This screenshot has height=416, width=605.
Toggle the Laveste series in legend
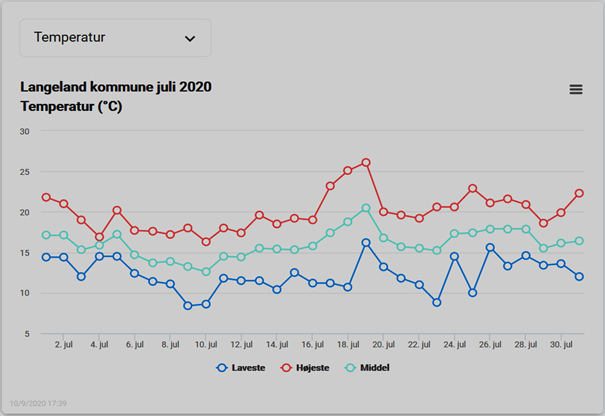tap(241, 368)
